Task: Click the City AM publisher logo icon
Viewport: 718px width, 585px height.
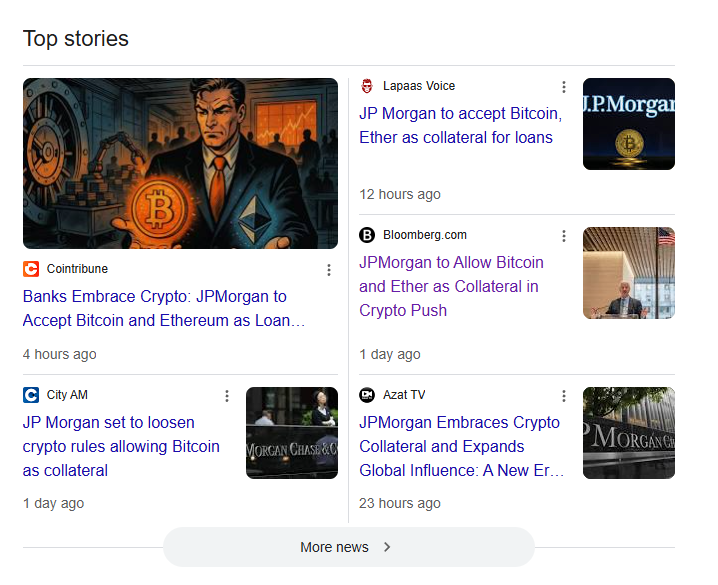Action: pyautogui.click(x=31, y=395)
